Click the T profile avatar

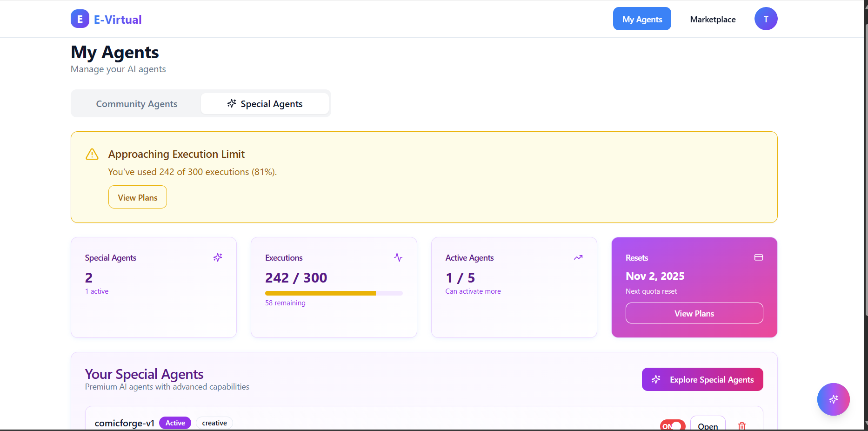coord(766,19)
